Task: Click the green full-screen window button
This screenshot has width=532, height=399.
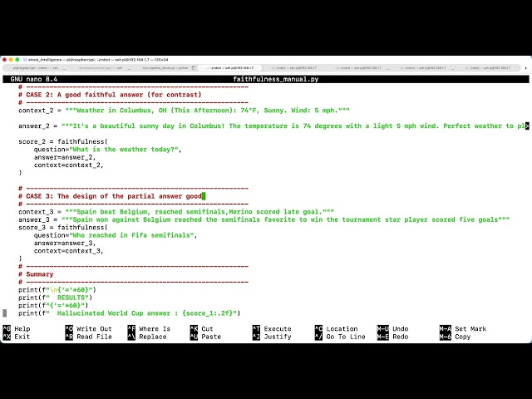Action: (17, 60)
